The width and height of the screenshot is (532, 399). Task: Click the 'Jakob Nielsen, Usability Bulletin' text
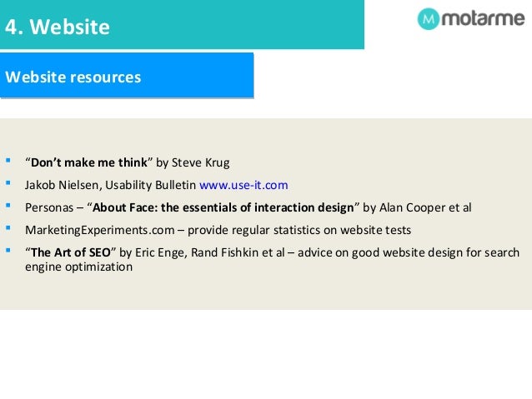[x=110, y=185]
